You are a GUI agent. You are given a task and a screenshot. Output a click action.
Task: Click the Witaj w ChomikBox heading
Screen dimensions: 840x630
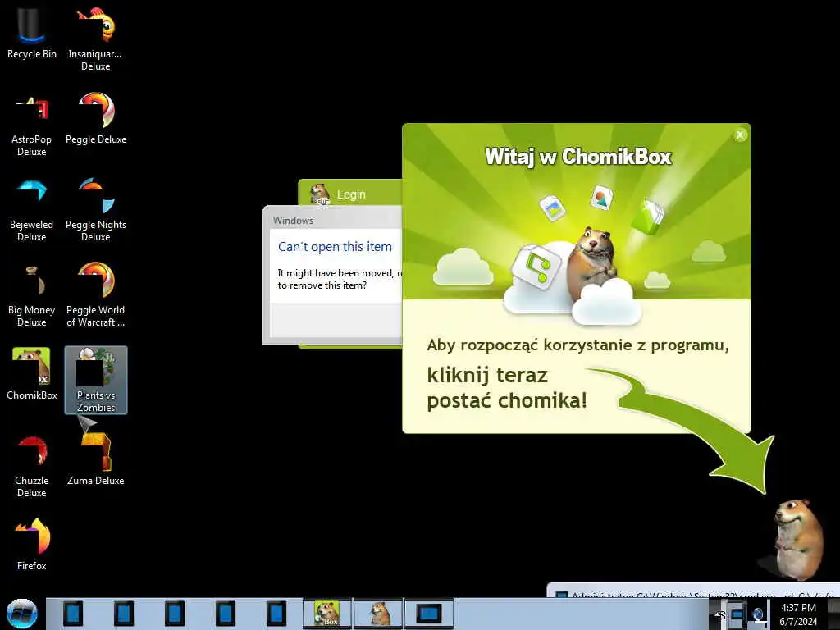coord(577,157)
